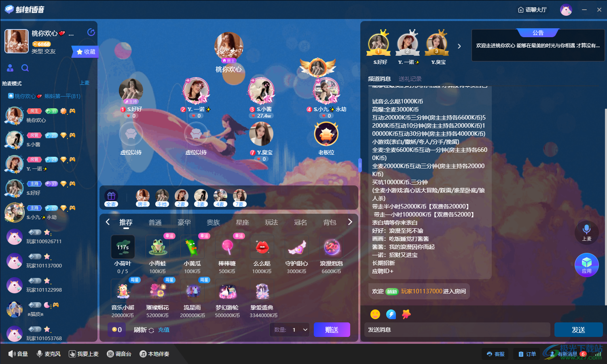Open the 调音台 mixer panel
The height and width of the screenshot is (364, 607).
click(119, 354)
